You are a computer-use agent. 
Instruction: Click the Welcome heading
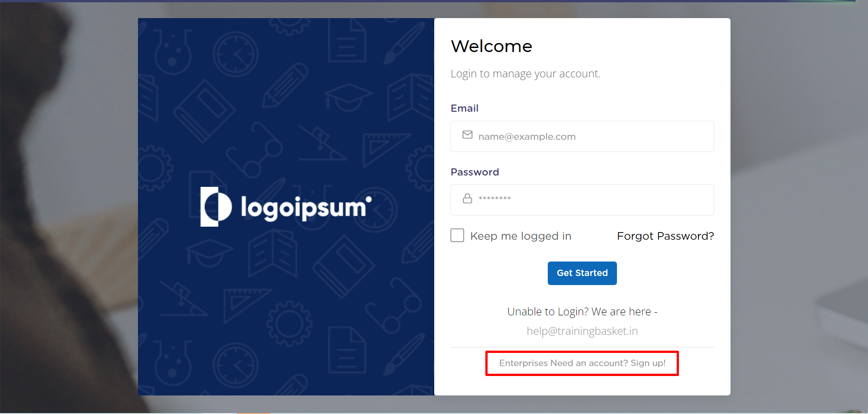[491, 46]
